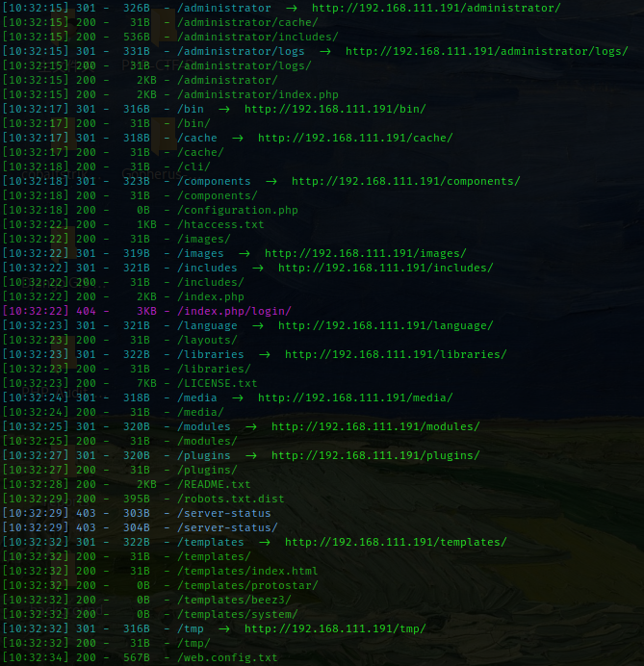This screenshot has width=644, height=666.
Task: Select the /robots.txt.dist result
Action: coord(231,499)
